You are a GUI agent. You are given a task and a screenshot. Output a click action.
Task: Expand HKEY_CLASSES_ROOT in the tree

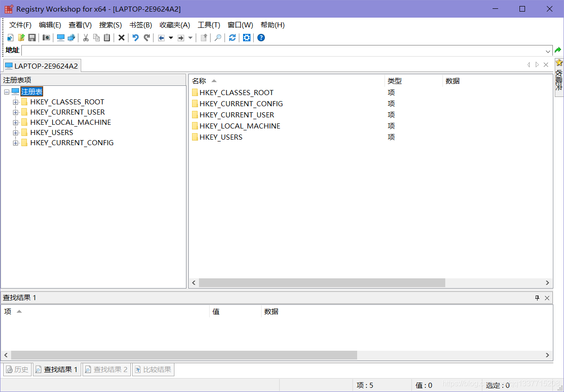coord(16,102)
